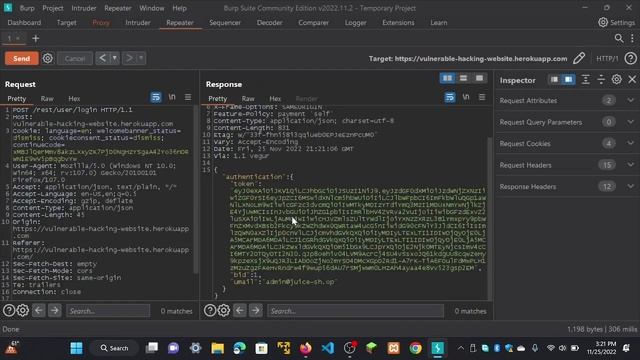
Task: Jump to next Request search match
Action: (x=54, y=311)
